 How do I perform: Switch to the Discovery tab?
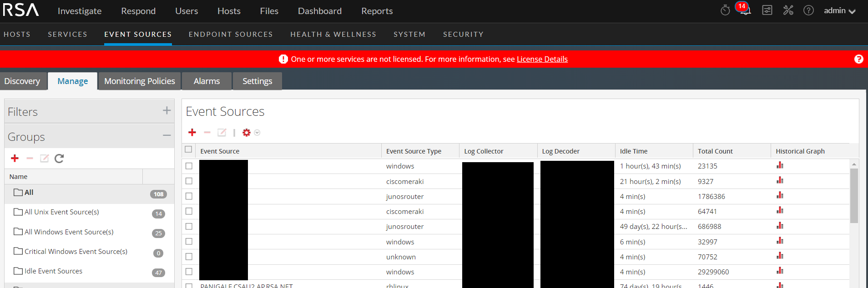pyautogui.click(x=22, y=81)
